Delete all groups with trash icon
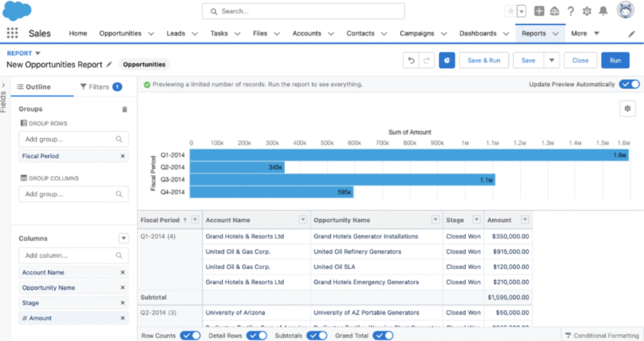 pos(125,109)
